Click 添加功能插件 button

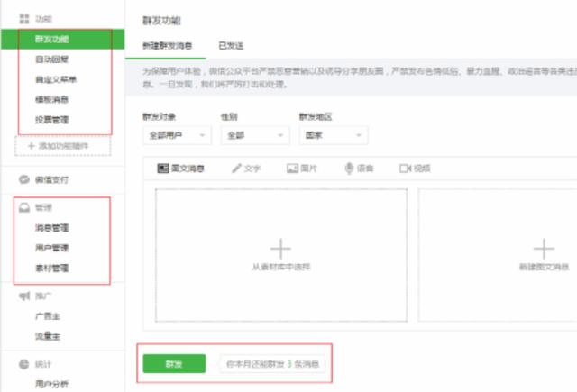(x=63, y=146)
